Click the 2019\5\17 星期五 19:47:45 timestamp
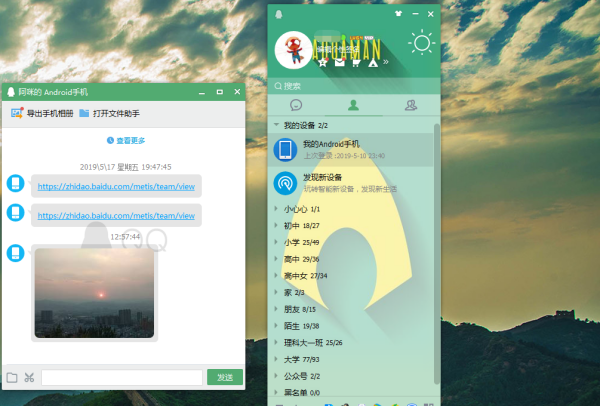This screenshot has height=406, width=600. pos(126,167)
